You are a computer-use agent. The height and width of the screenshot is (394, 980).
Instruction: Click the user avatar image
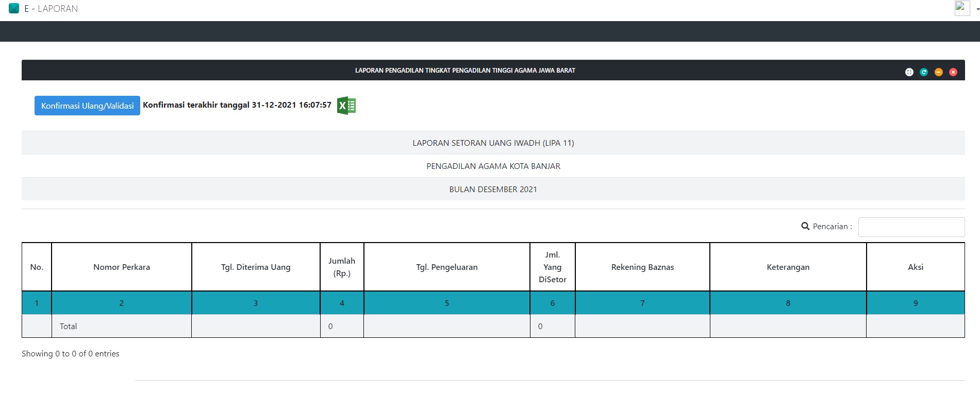click(962, 8)
